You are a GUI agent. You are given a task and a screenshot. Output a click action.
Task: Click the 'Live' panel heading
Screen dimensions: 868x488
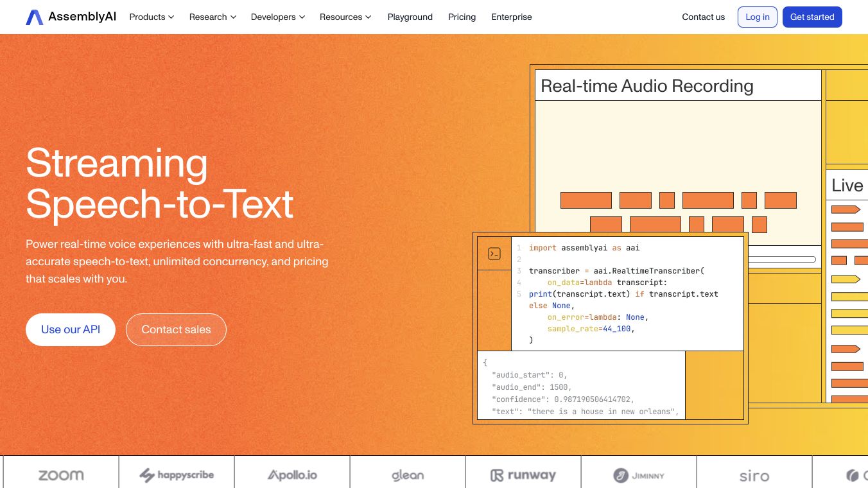(x=847, y=186)
